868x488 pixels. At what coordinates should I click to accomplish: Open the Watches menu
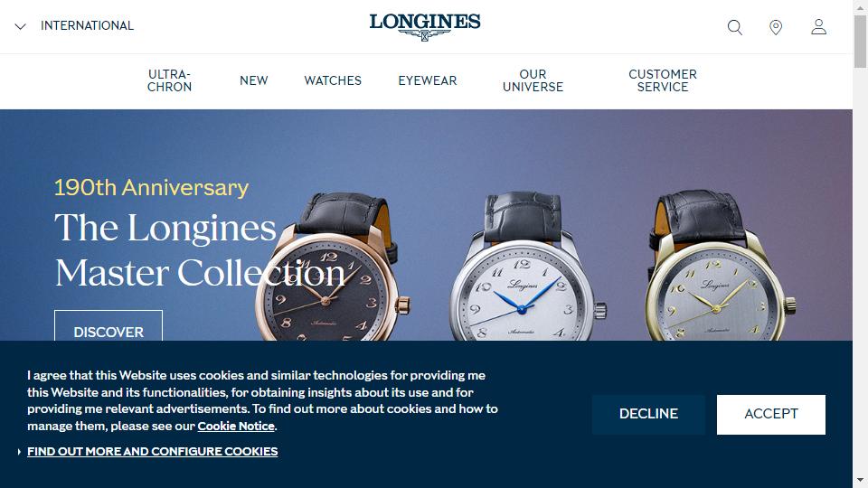pos(333,80)
